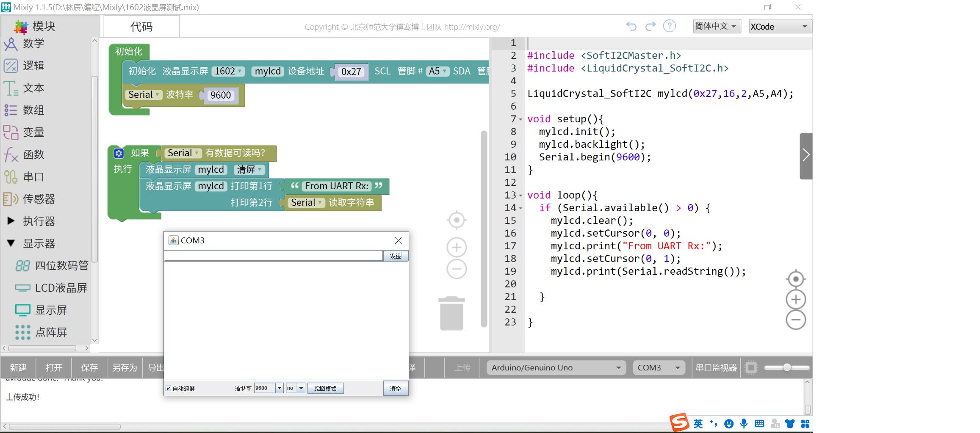Click the 清空 button
The width and height of the screenshot is (980, 433).
pos(396,389)
